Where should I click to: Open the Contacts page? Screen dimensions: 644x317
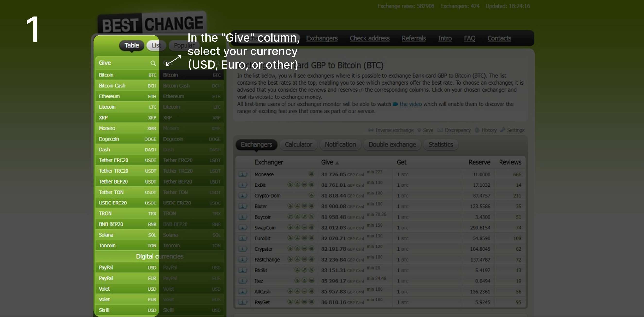tap(499, 38)
